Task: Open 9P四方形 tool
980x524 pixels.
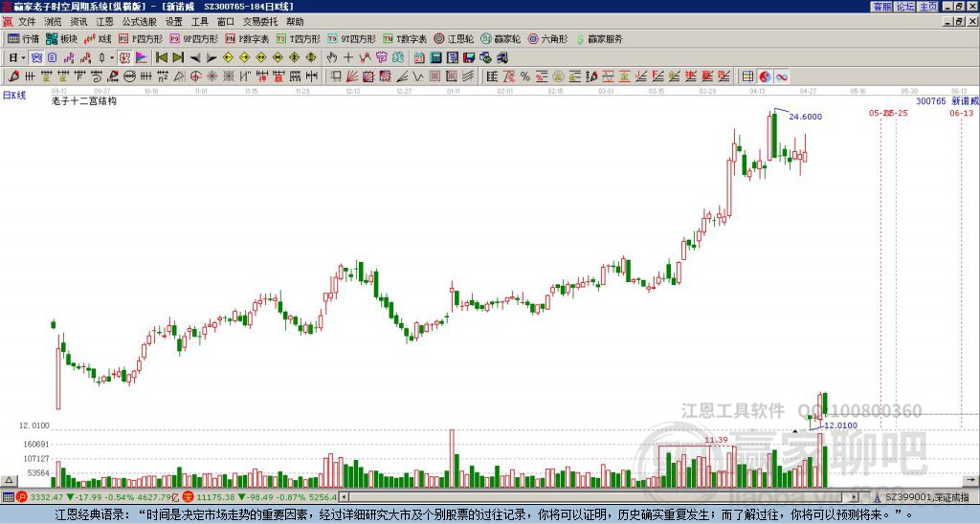Action: click(194, 38)
